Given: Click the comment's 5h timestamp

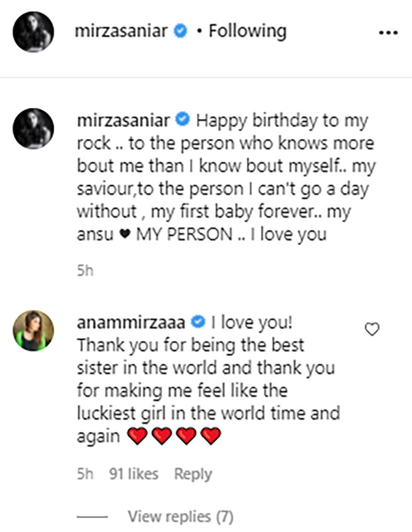Looking at the screenshot, I should coord(85,474).
